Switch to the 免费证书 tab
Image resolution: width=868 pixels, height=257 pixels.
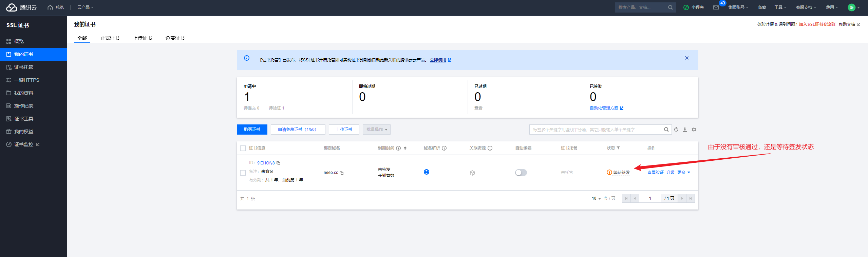tap(175, 38)
